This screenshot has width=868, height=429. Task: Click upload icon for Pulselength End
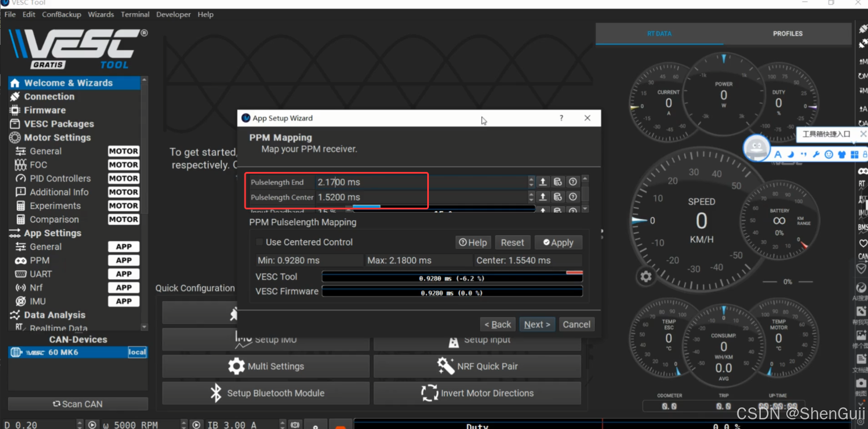[x=543, y=182]
